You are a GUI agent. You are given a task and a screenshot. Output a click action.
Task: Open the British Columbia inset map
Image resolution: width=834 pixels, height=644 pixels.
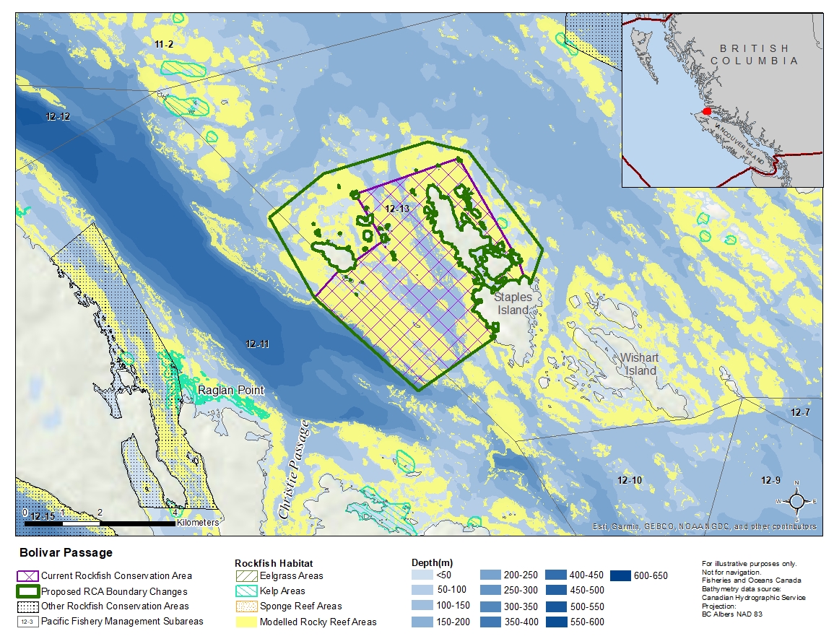click(722, 100)
